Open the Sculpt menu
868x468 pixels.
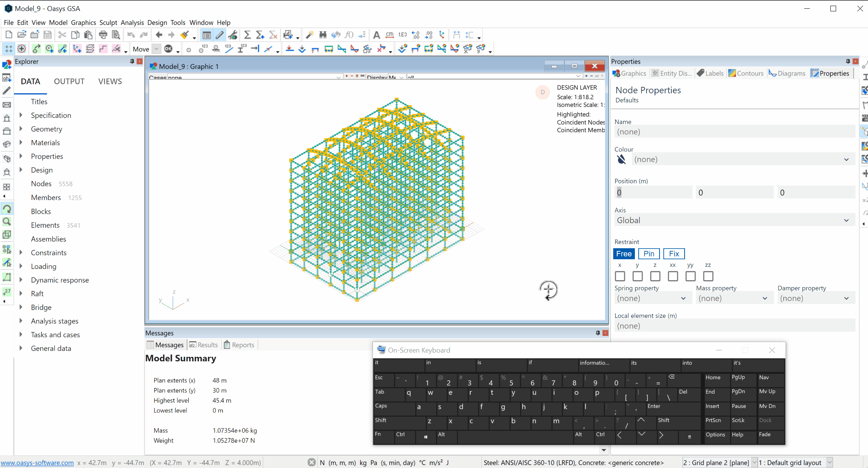pyautogui.click(x=108, y=22)
